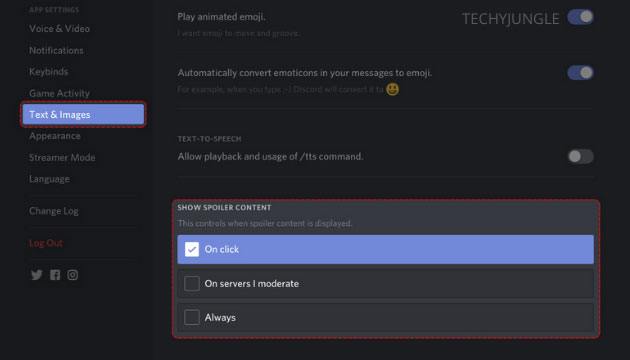Viewport: 630px width, 360px height.
Task: Open Discord's Twitter page icon
Action: 37,275
